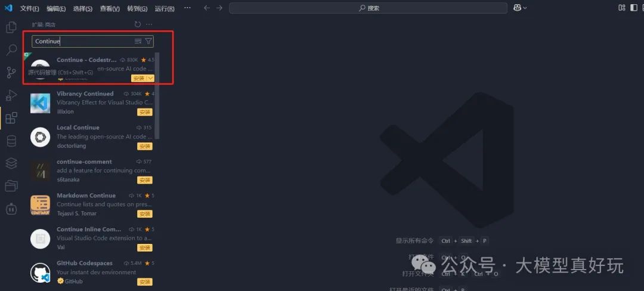Click the description 'Your instant dev environment'

coord(96,272)
